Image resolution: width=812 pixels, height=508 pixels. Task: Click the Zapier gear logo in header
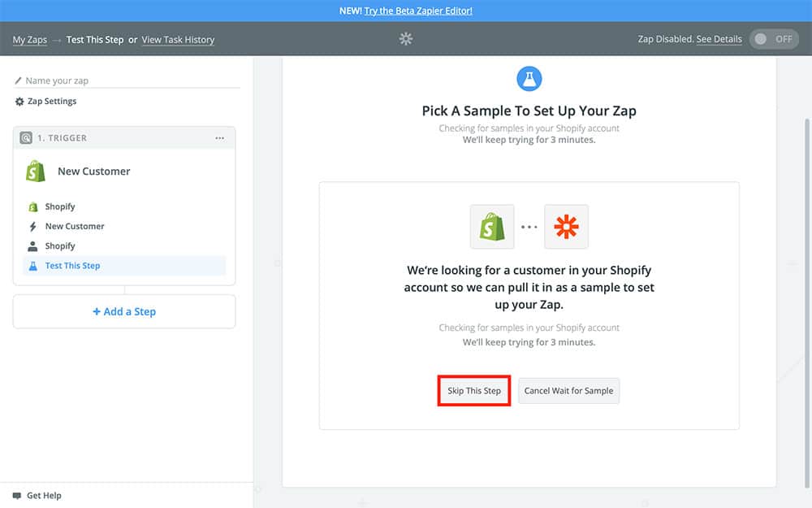406,39
